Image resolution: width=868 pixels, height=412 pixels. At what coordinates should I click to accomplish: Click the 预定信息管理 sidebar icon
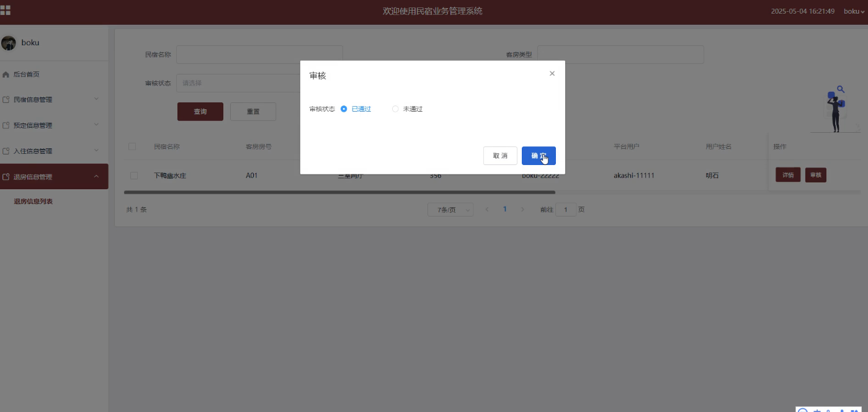click(x=6, y=125)
